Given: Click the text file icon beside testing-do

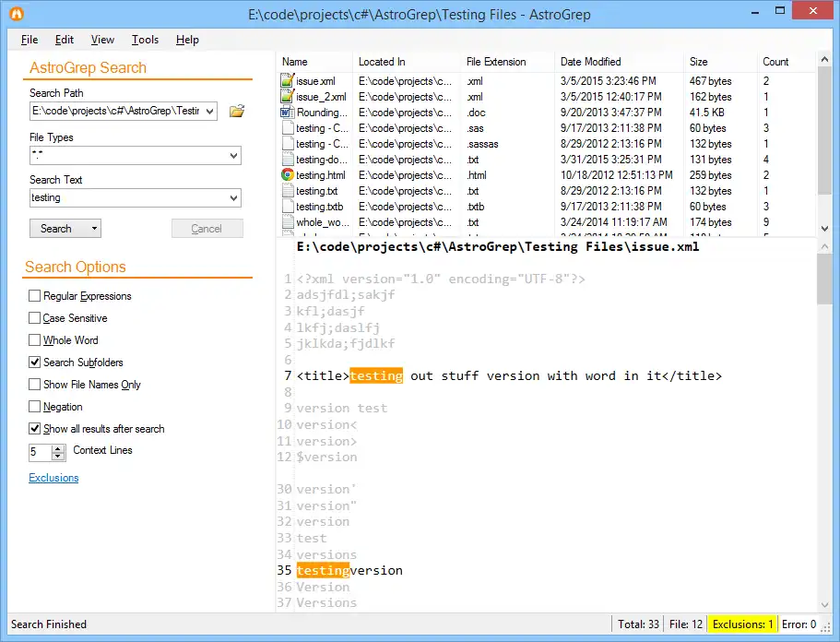Looking at the screenshot, I should [289, 159].
